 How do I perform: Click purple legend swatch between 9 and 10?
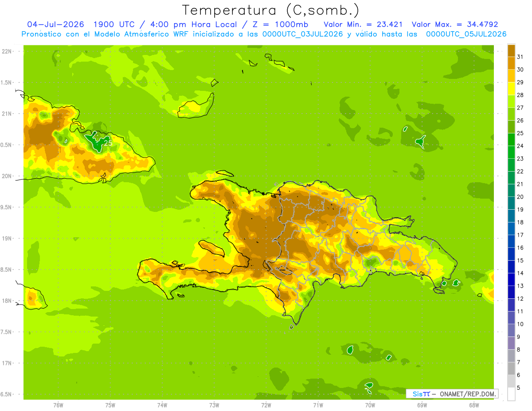511,330
